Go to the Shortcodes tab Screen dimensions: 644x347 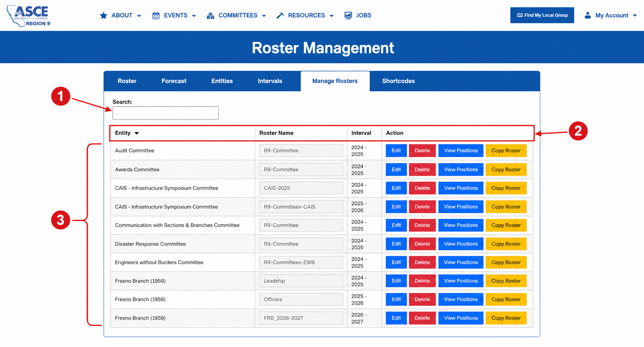(x=399, y=81)
